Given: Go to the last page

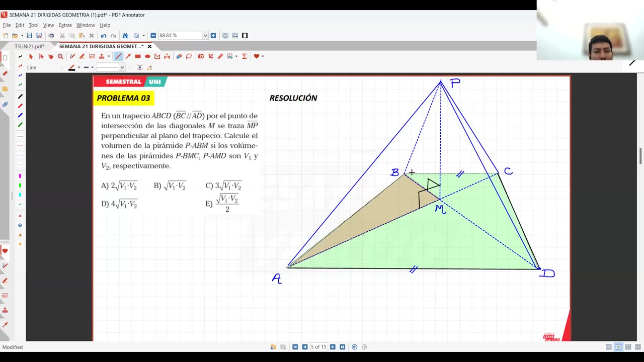Looking at the screenshot, I should (343, 347).
